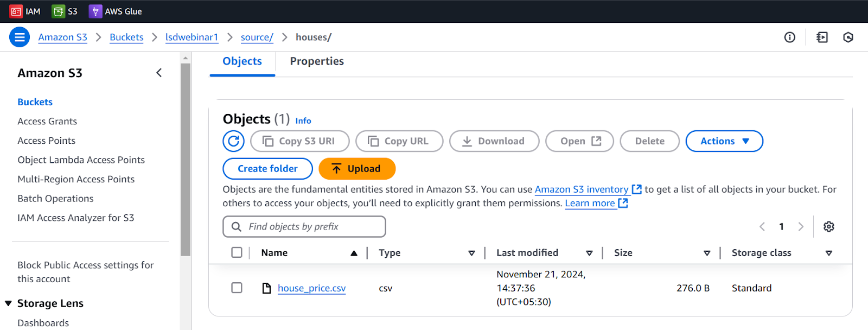
Task: Collapse the Amazon S3 sidebar with arrow
Action: pyautogui.click(x=159, y=73)
